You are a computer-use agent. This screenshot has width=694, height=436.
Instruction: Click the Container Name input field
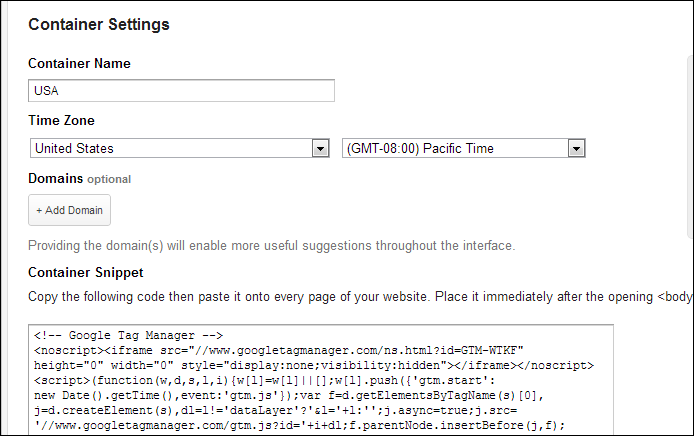[x=181, y=91]
